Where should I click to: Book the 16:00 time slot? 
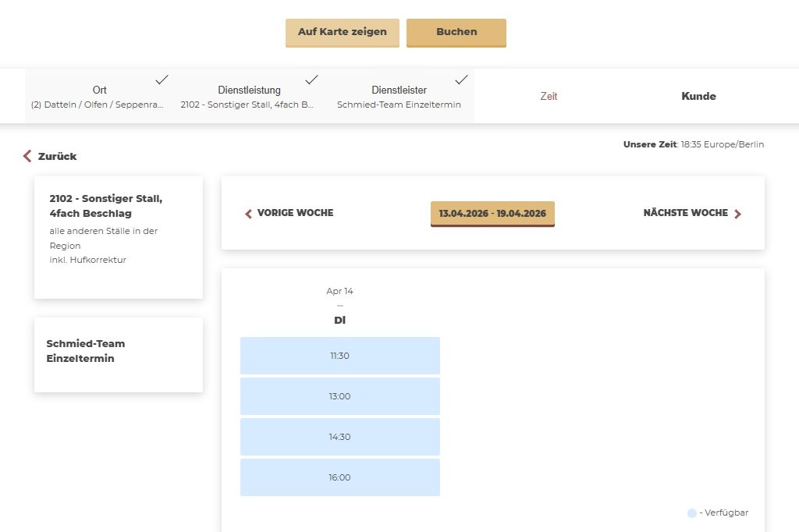(339, 477)
